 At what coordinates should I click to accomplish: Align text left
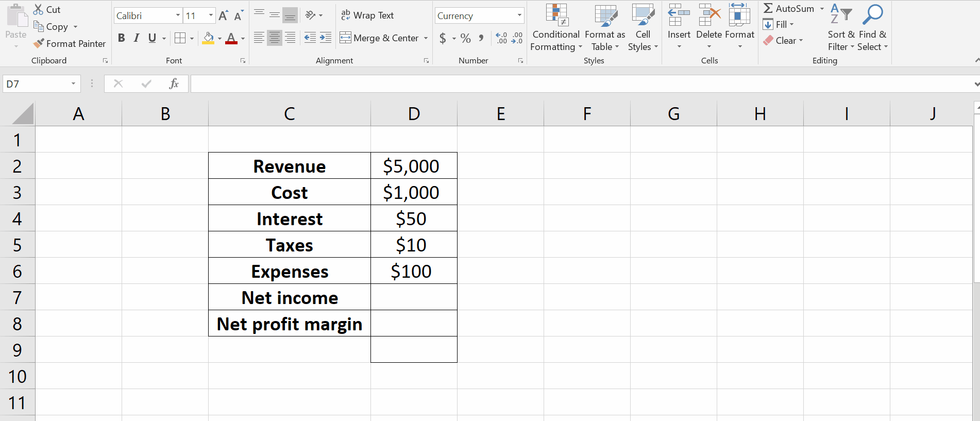tap(259, 38)
